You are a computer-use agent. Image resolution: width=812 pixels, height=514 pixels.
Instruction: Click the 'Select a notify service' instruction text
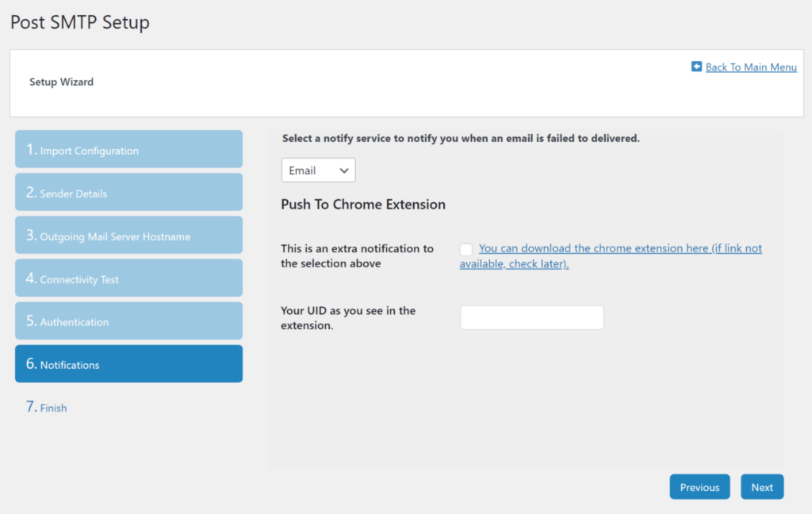[461, 138]
